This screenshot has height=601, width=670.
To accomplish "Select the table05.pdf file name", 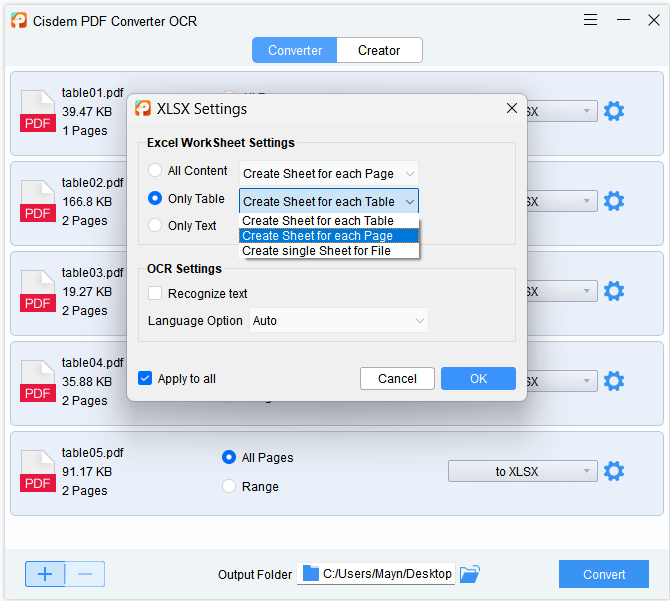I will [92, 452].
